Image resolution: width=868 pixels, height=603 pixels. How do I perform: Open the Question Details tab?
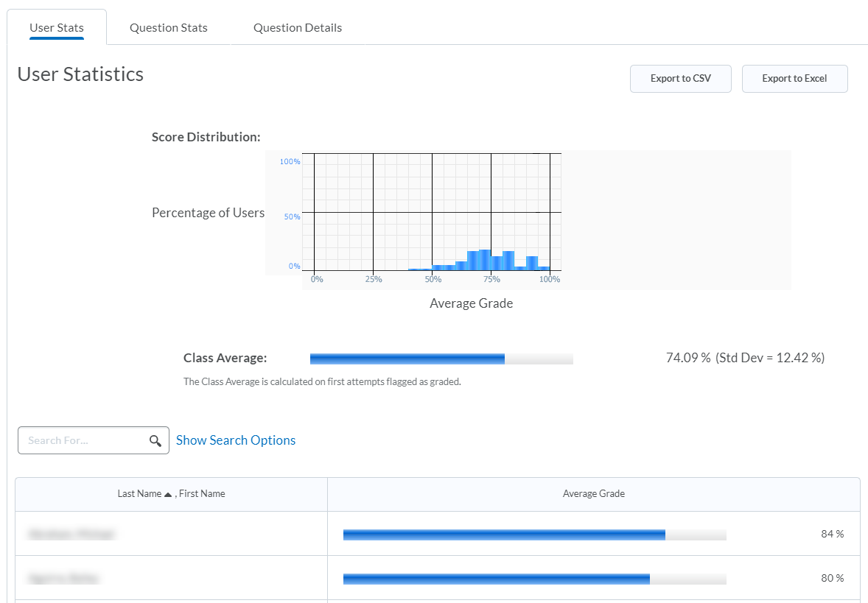[298, 28]
